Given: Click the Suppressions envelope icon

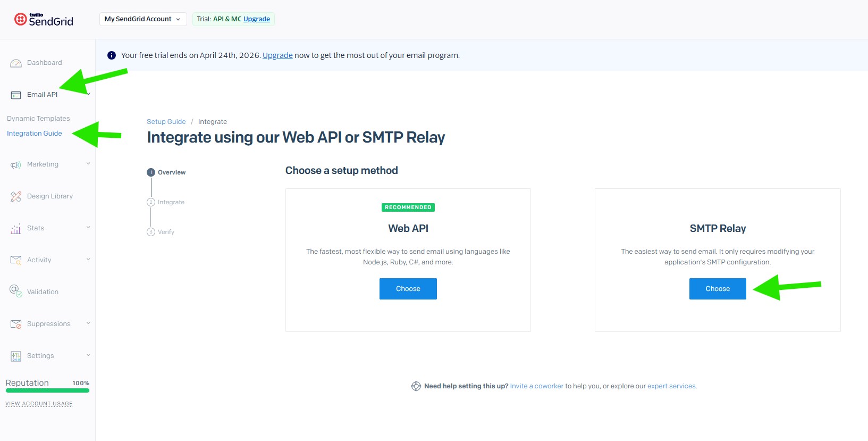Looking at the screenshot, I should click(16, 324).
